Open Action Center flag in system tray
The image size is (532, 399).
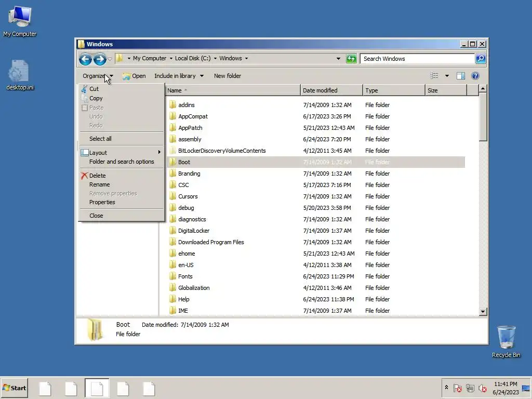click(x=457, y=388)
